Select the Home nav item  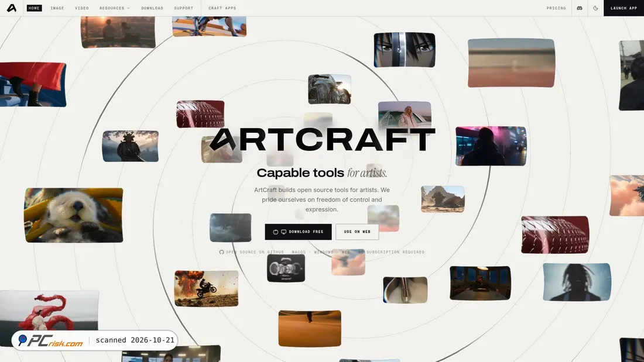[x=34, y=8]
